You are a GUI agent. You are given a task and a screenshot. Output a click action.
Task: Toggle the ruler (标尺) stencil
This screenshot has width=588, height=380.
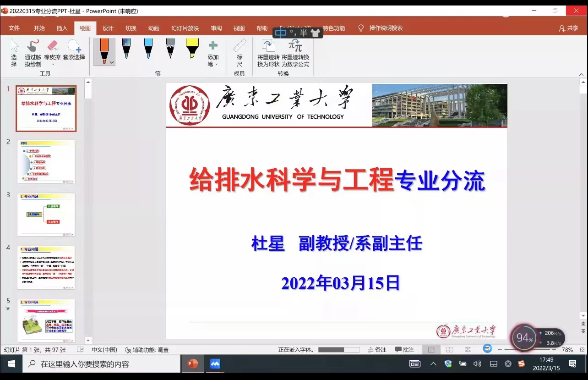(240, 53)
